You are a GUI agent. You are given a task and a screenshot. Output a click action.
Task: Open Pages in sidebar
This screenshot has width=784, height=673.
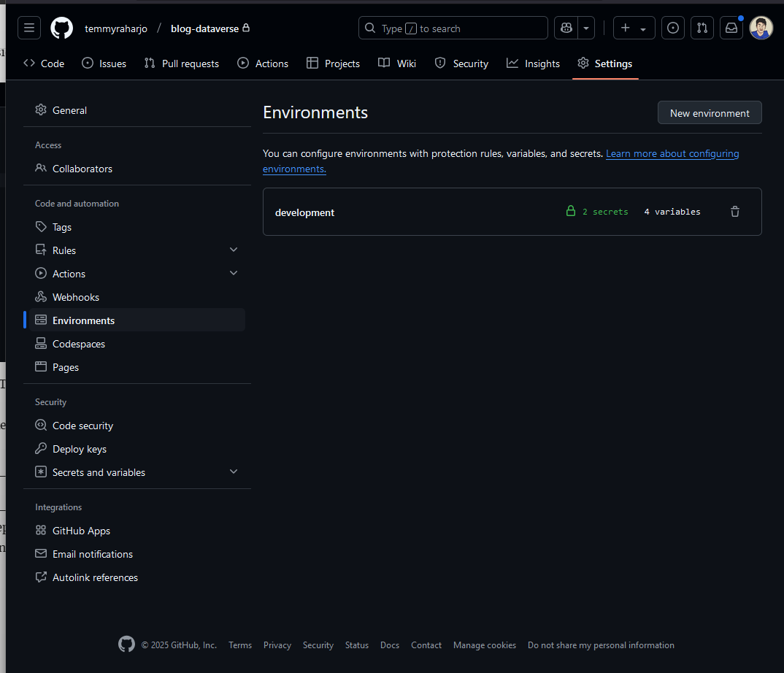tap(137, 367)
